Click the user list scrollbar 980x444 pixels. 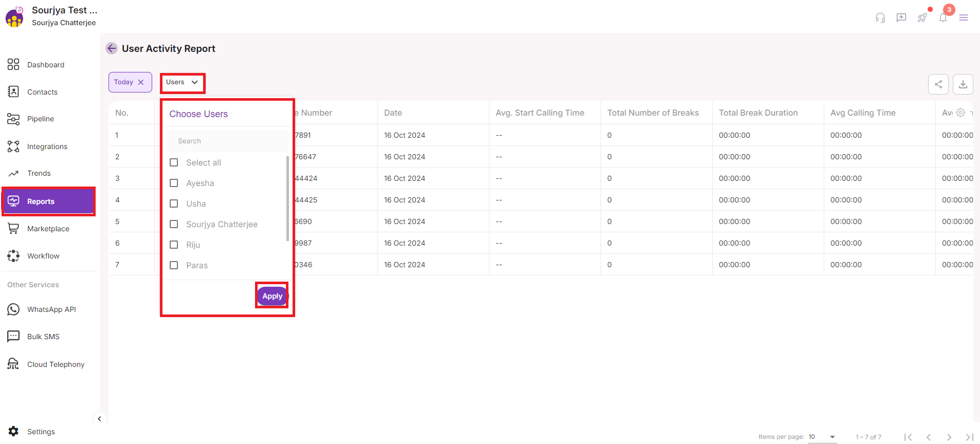[287, 198]
